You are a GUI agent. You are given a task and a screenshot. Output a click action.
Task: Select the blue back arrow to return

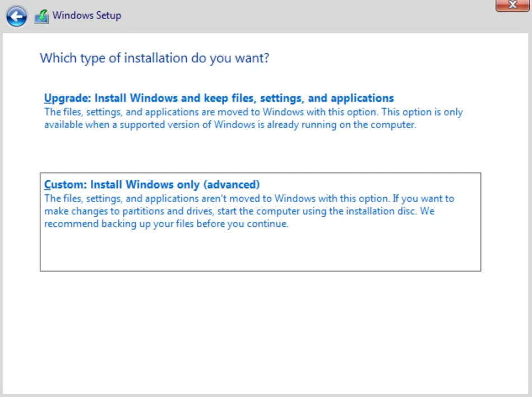tap(17, 16)
